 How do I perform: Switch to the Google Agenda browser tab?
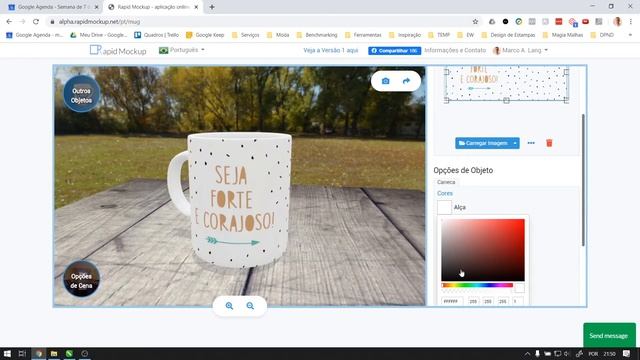53,7
